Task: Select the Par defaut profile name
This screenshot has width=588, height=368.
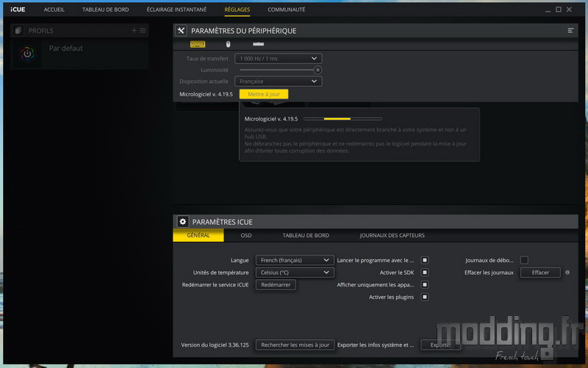Action: coord(65,48)
